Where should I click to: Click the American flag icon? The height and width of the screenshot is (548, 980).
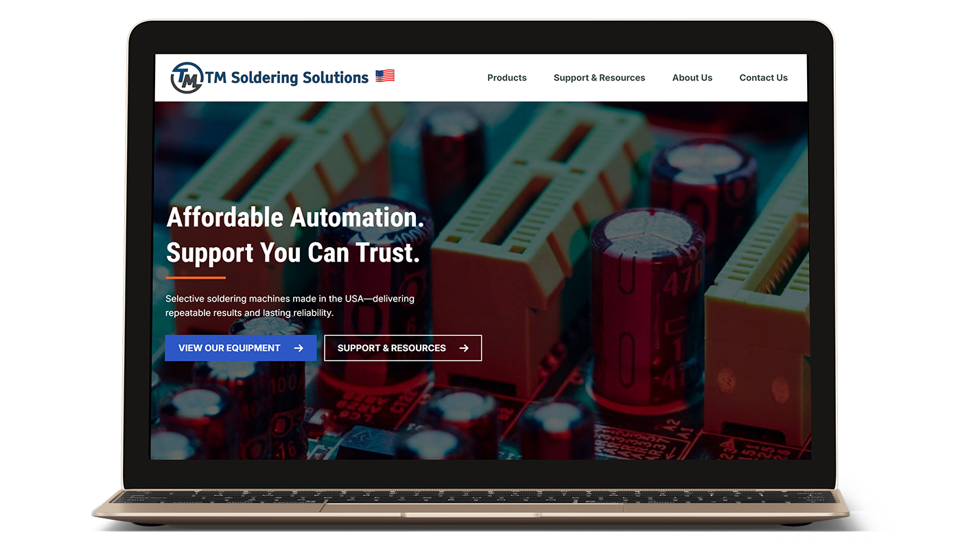tap(385, 76)
